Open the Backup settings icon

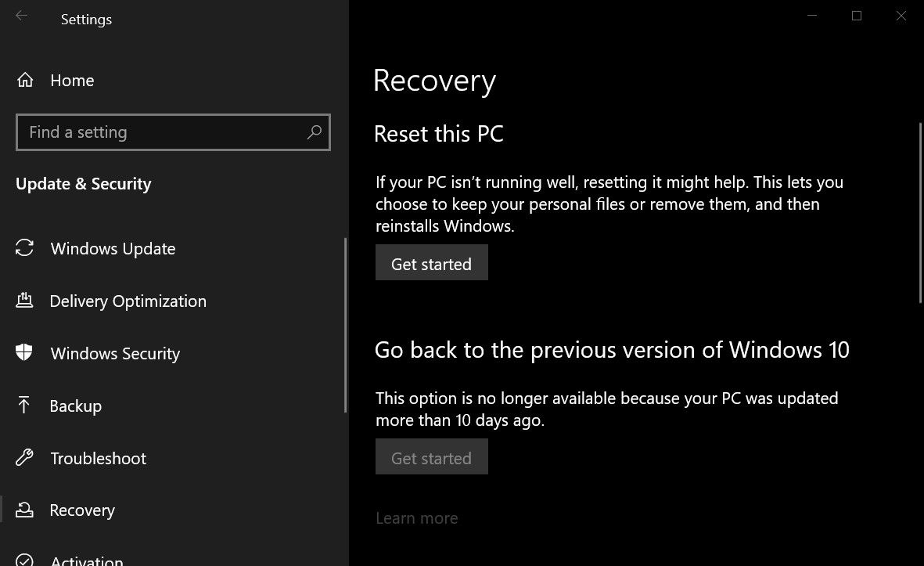(24, 406)
